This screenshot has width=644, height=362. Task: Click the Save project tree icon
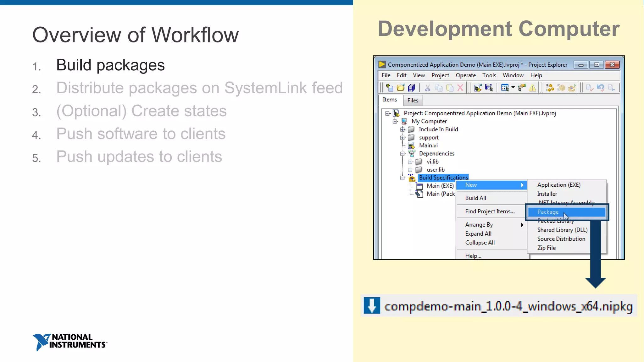point(489,88)
